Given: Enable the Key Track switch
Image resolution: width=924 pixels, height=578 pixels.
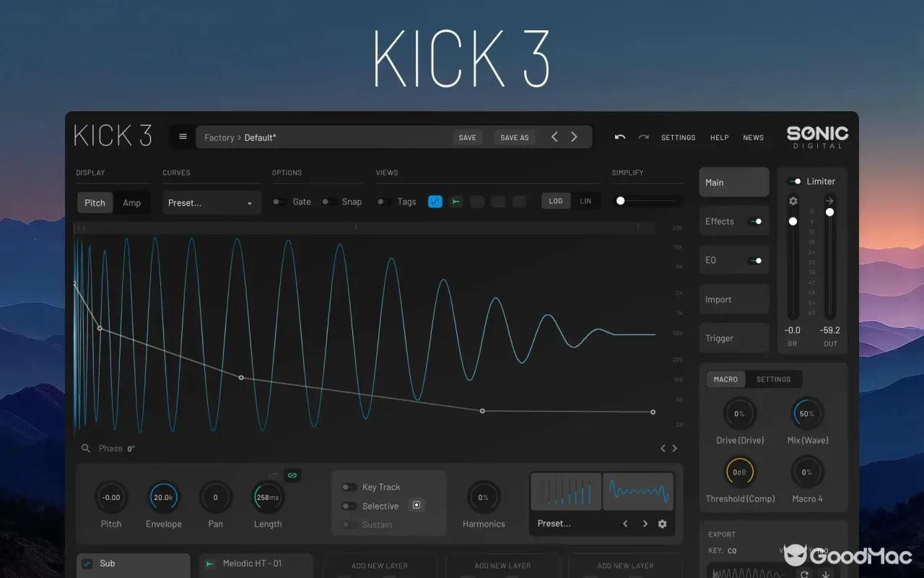Looking at the screenshot, I should click(x=349, y=487).
